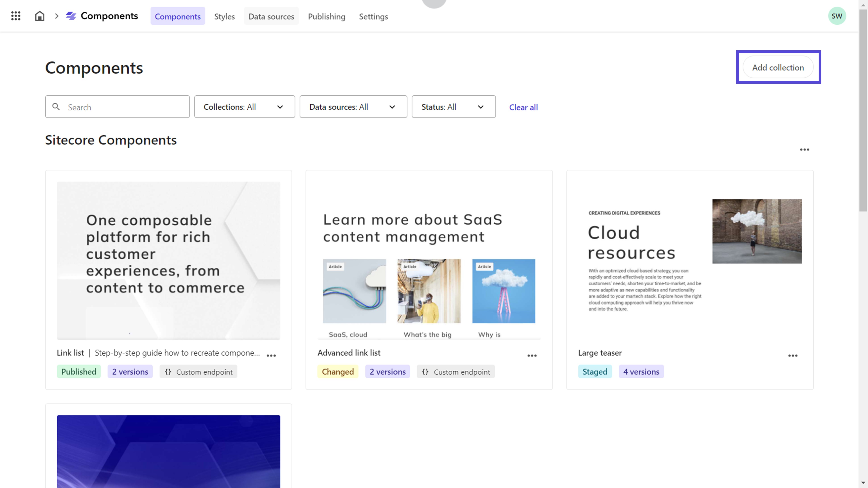Open the Link list card options menu
The image size is (868, 488).
coord(271,355)
